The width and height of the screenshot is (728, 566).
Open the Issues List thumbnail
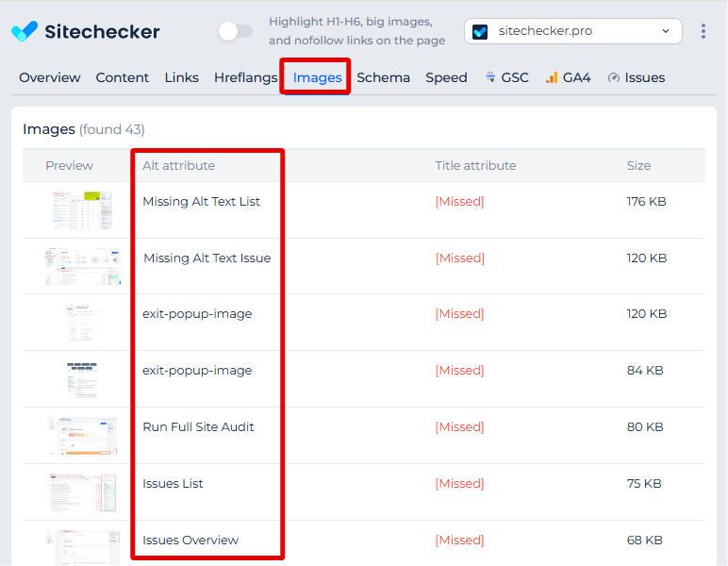83,492
